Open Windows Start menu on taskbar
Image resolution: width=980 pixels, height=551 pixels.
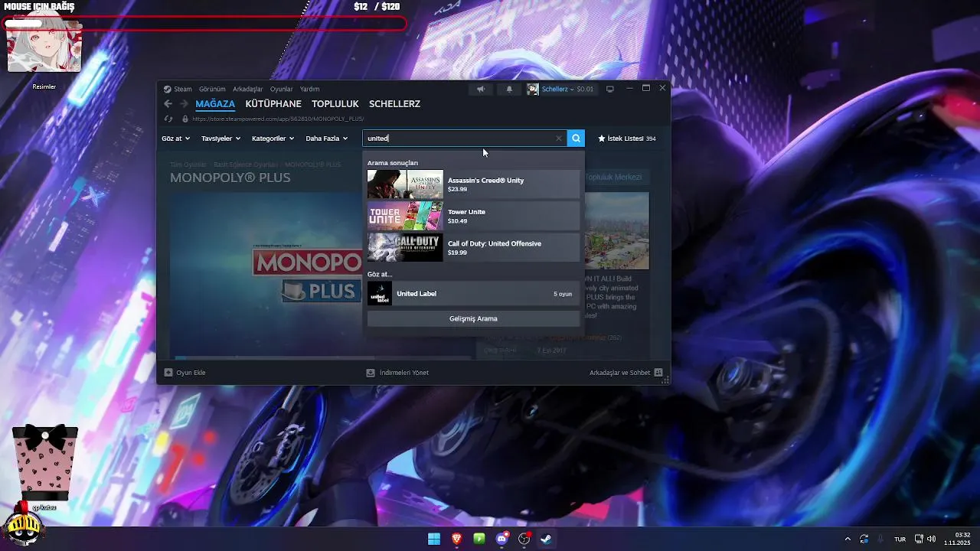coord(434,539)
